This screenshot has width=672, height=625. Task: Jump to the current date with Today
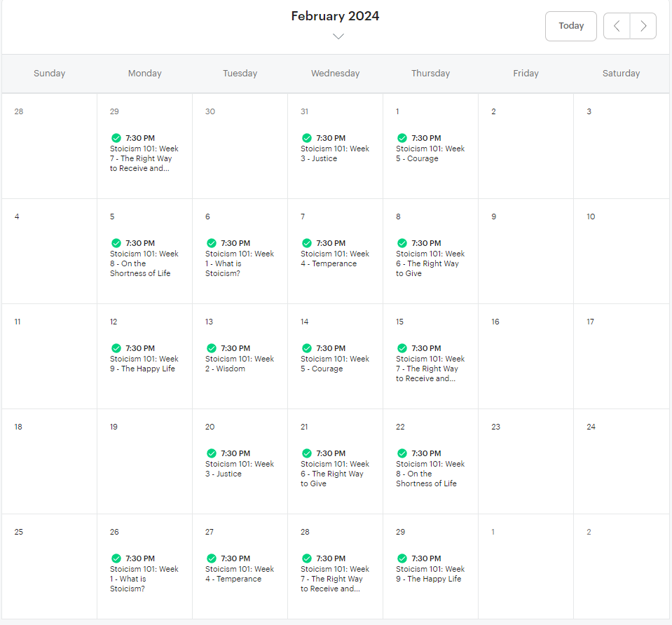point(571,26)
